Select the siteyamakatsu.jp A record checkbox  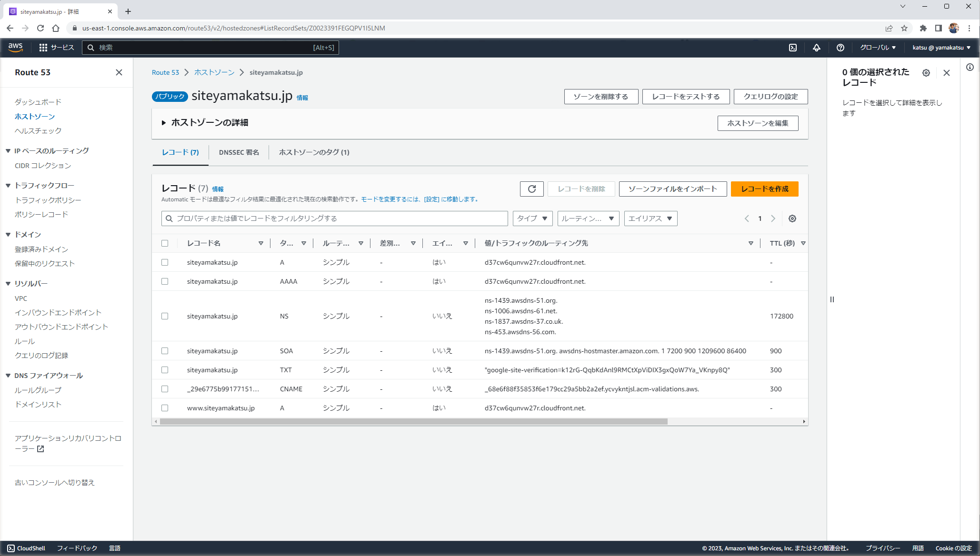165,262
